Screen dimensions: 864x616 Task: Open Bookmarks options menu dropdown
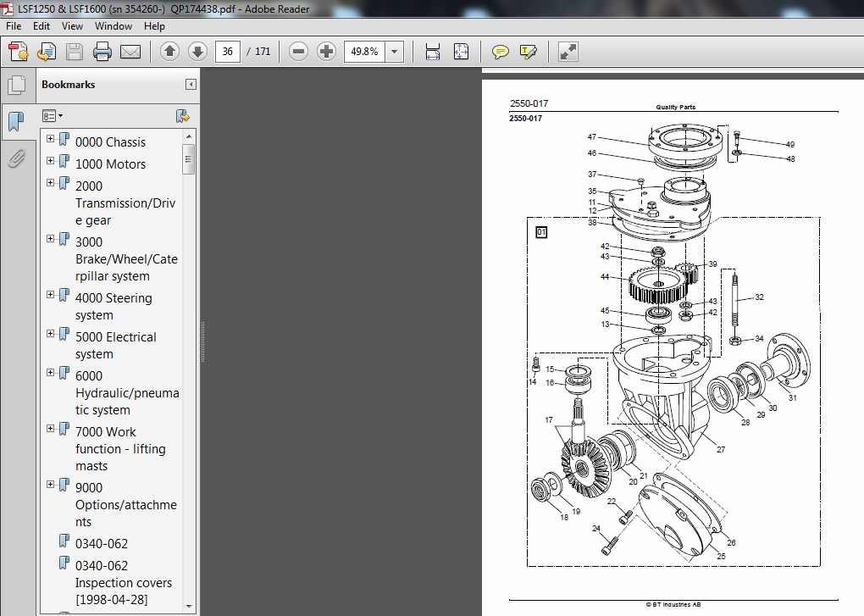53,116
